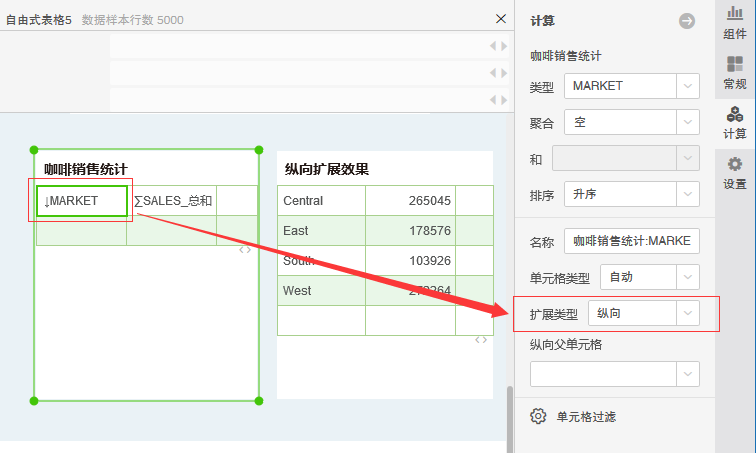756x453 pixels.
Task: Click the arrow circle icon beside 计算 header
Action: point(686,20)
